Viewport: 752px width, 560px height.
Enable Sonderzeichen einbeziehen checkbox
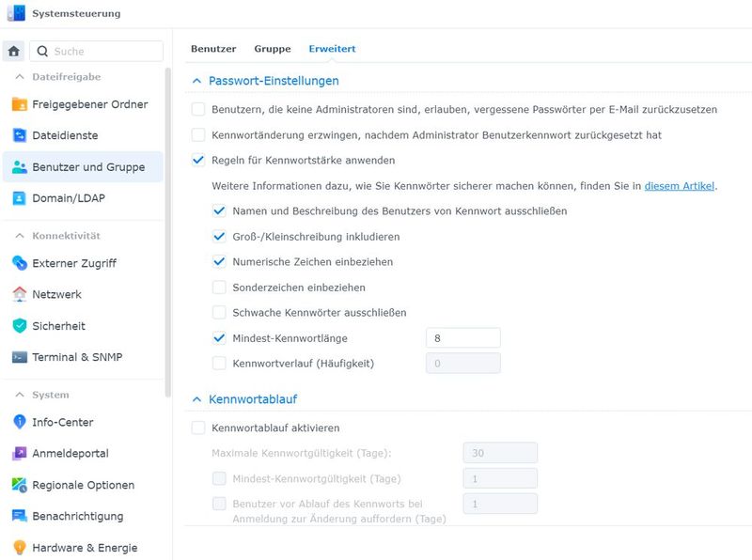click(219, 288)
